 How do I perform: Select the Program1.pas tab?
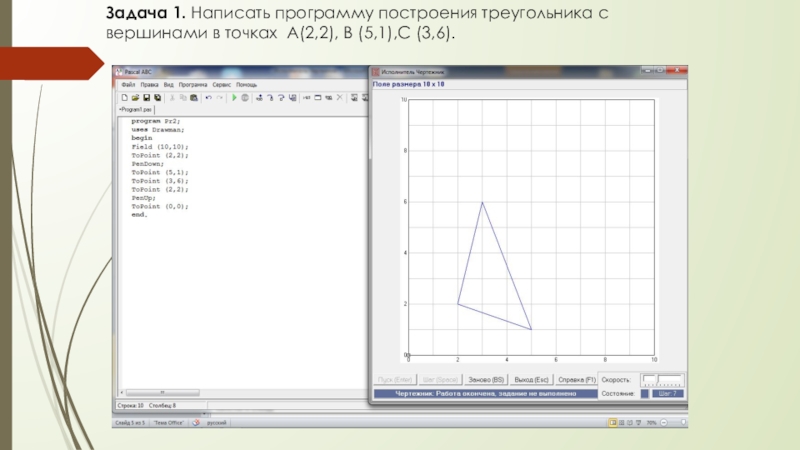(x=136, y=110)
